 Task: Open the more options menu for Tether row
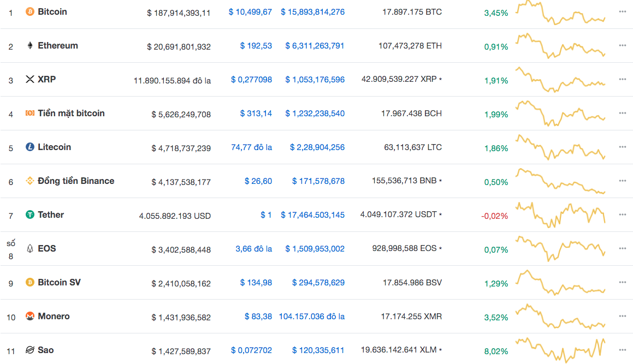622,214
